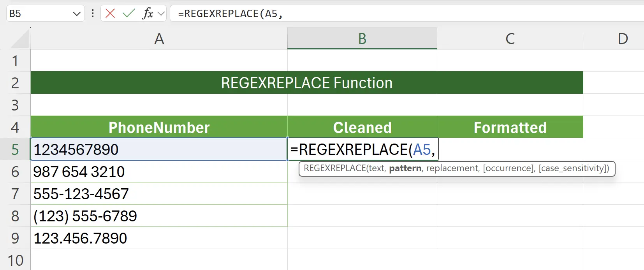Open the formula bar options dots
Image resolution: width=644 pixels, height=270 pixels.
(93, 14)
